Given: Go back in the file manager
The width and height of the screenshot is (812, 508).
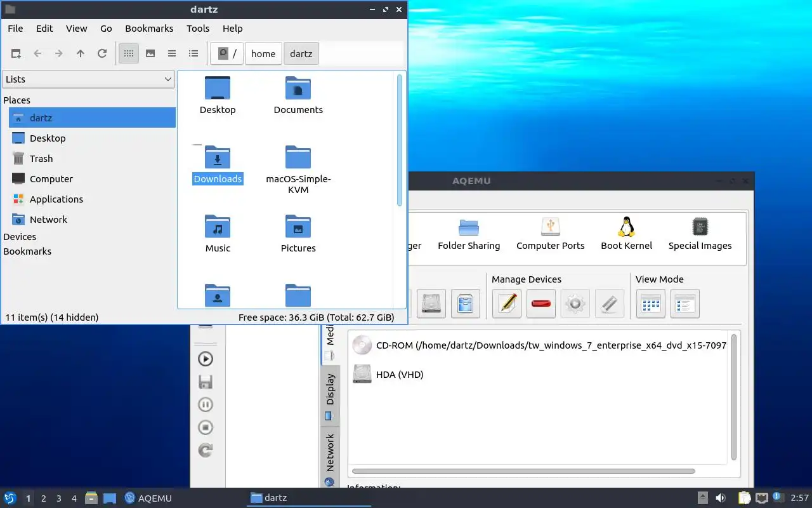Looking at the screenshot, I should pos(37,53).
